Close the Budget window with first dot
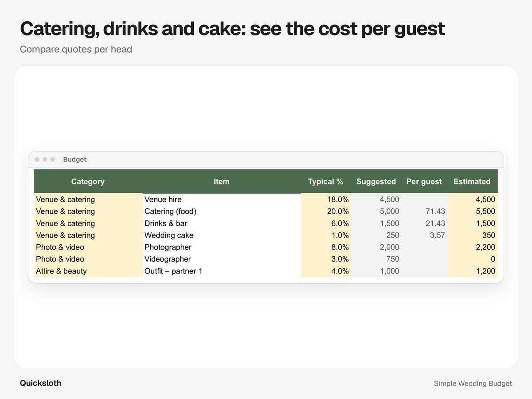This screenshot has width=532, height=399. coord(37,160)
